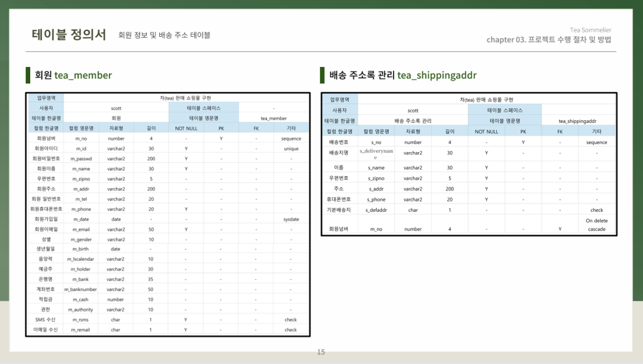
Task: Click the 'On delete cascade' cell
Action: (x=597, y=225)
